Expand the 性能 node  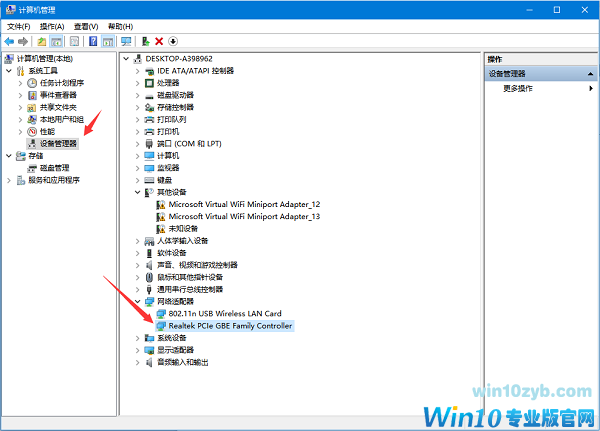pyautogui.click(x=20, y=132)
